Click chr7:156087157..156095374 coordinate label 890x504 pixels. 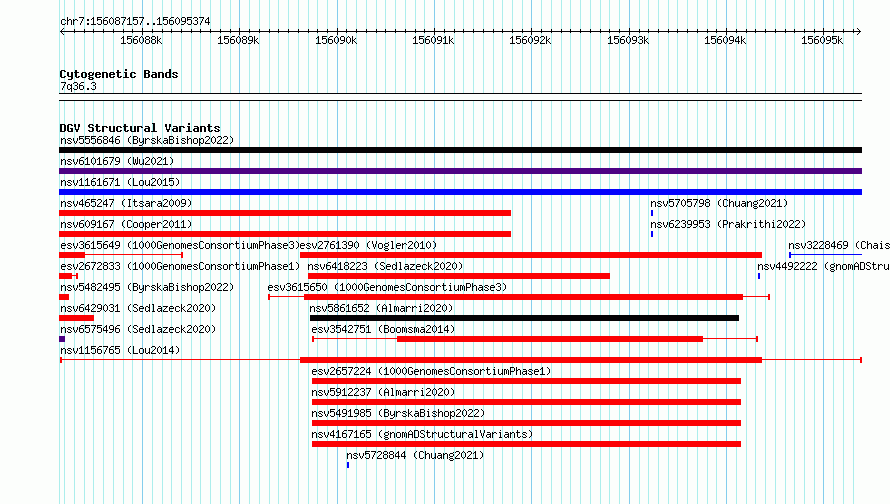coord(135,21)
